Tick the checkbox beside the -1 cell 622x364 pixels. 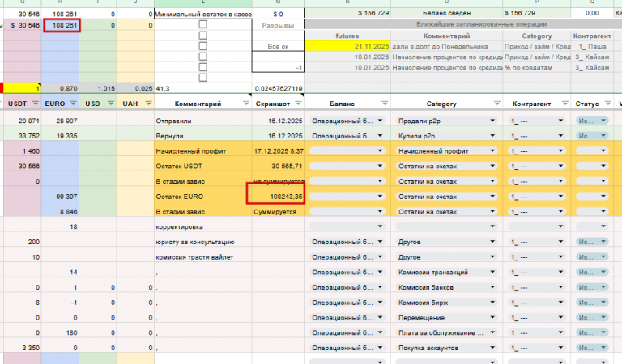point(202,67)
